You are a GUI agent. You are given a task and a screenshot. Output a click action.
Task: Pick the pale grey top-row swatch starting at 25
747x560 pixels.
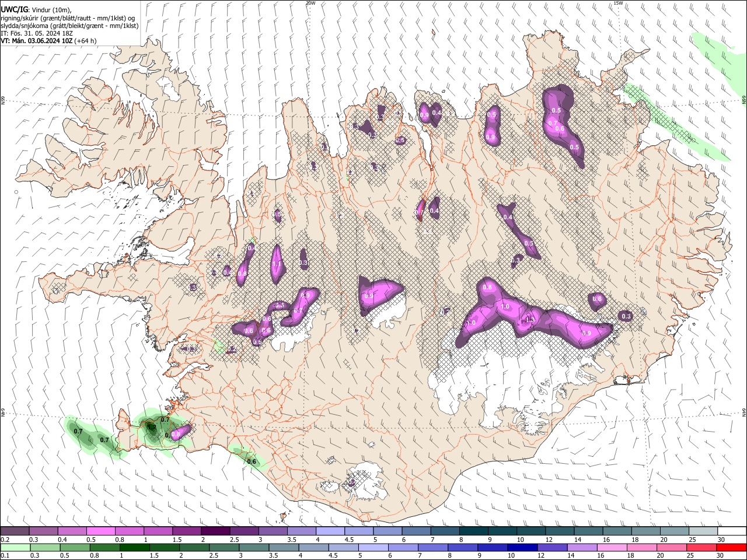(x=703, y=531)
